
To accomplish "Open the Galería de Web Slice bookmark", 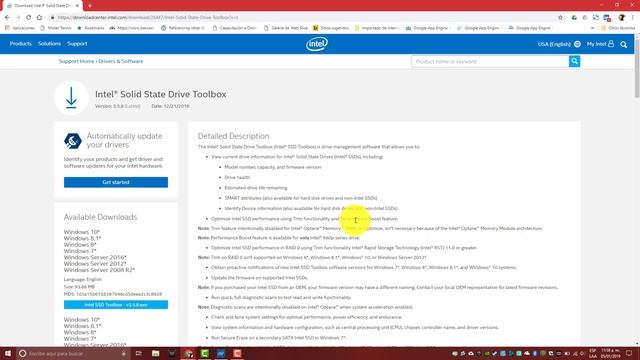I will tap(286, 28).
